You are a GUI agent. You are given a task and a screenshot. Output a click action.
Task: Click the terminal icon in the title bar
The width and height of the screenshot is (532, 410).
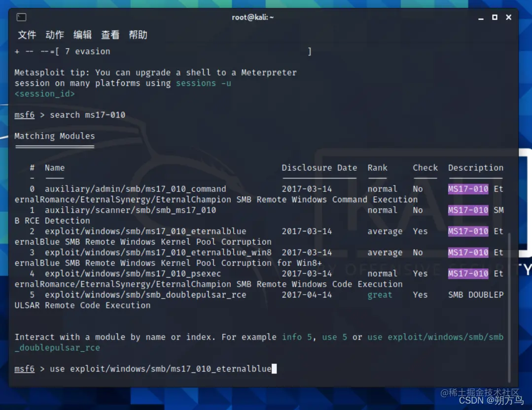pos(21,17)
